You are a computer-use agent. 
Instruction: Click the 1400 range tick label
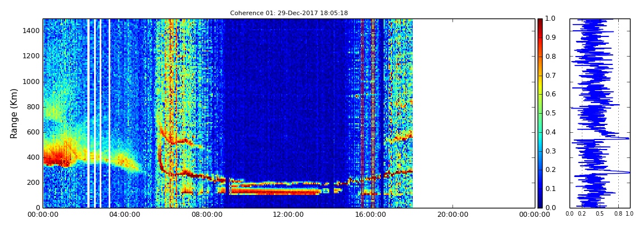tap(32, 31)
